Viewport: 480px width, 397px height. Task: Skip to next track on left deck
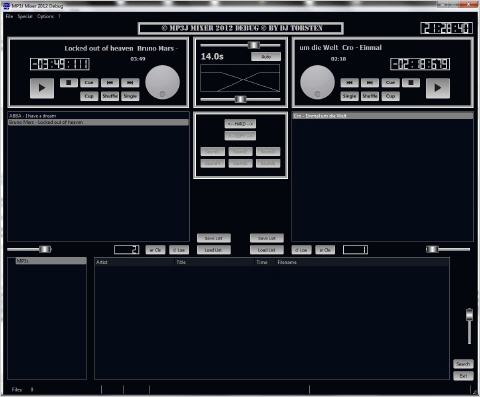pyautogui.click(x=130, y=82)
